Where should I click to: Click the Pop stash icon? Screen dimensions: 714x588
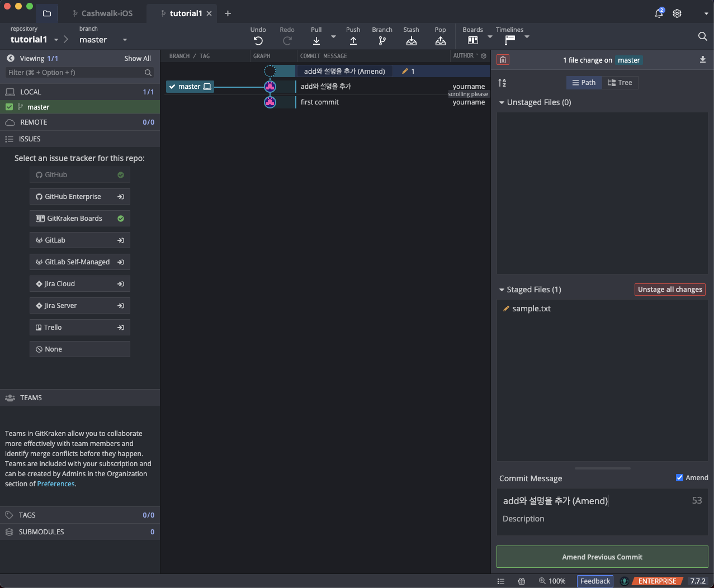[440, 40]
